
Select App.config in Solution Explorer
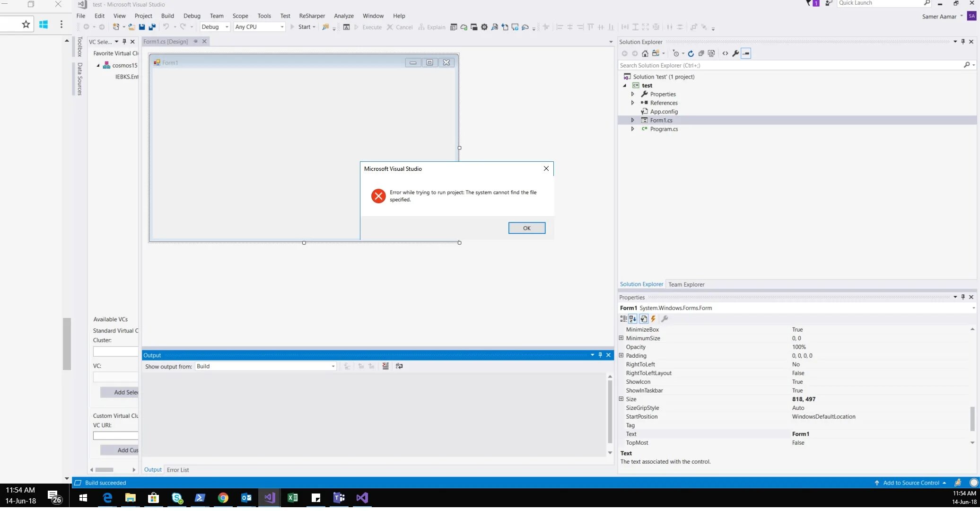(664, 112)
